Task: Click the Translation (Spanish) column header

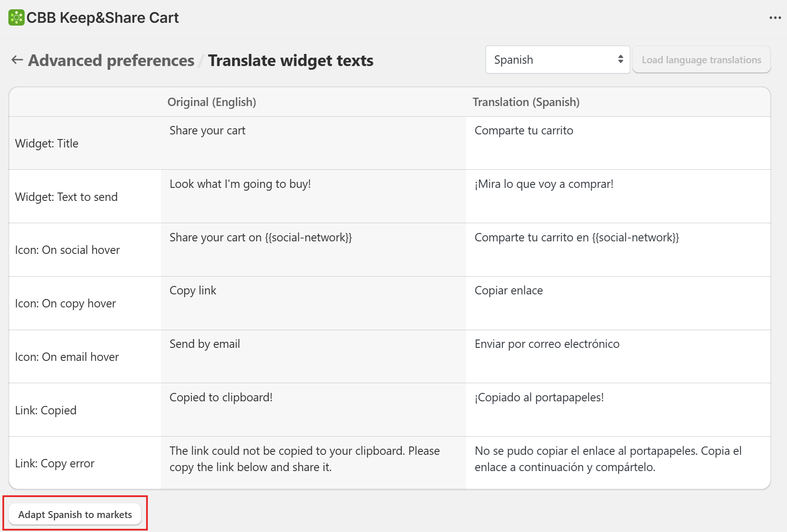Action: (526, 102)
